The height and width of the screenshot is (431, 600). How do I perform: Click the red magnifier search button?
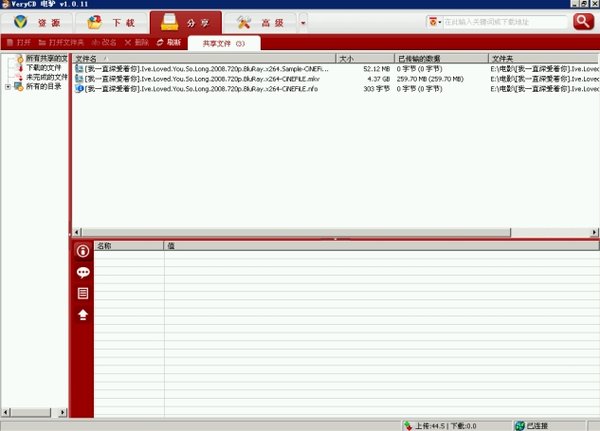583,21
